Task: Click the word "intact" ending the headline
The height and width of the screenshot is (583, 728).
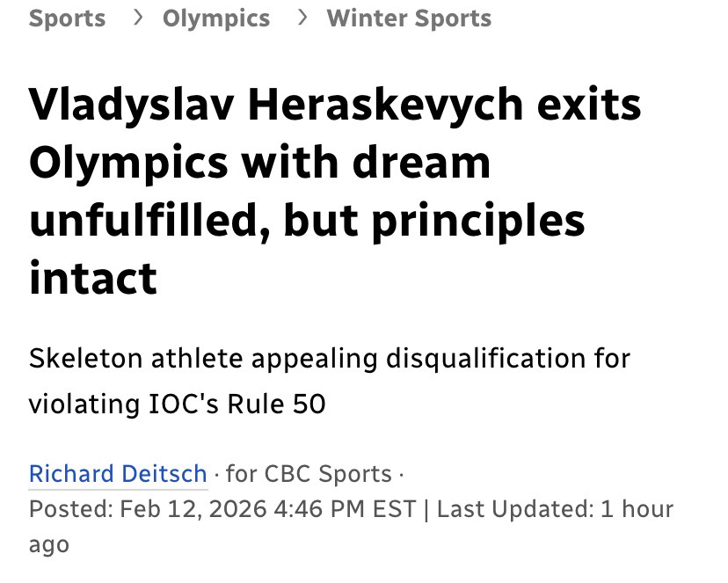Action: [x=93, y=277]
